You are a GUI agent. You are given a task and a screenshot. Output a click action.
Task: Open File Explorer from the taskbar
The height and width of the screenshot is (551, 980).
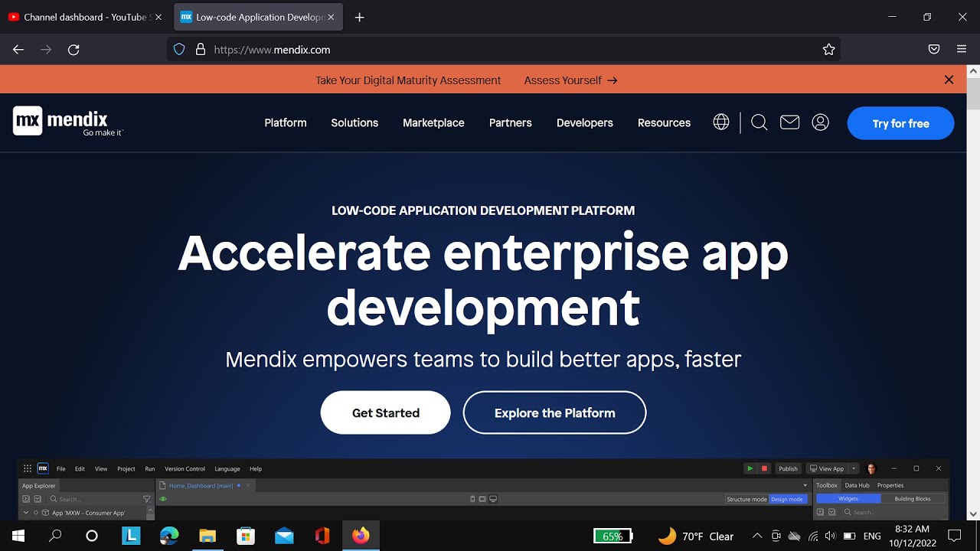coord(207,536)
